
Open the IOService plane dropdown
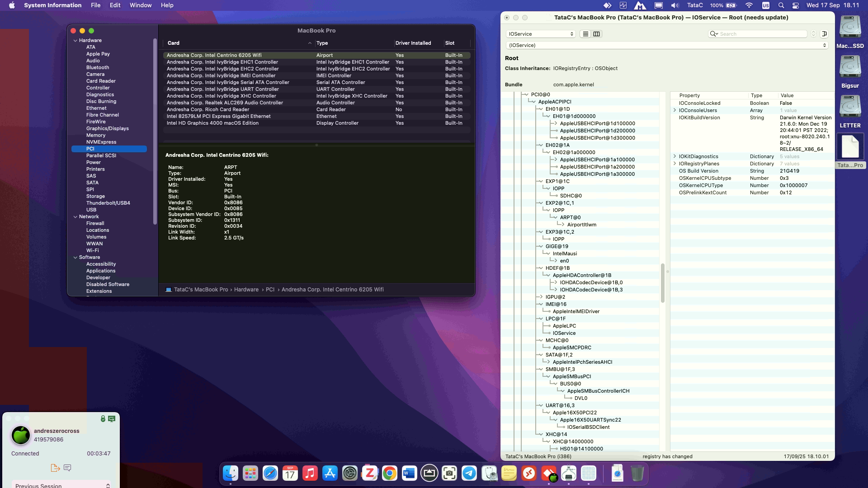[541, 34]
